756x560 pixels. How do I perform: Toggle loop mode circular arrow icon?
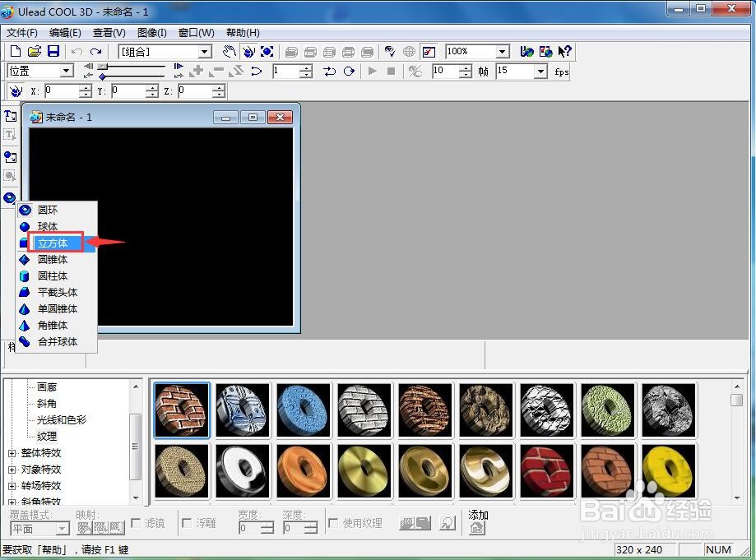(349, 72)
